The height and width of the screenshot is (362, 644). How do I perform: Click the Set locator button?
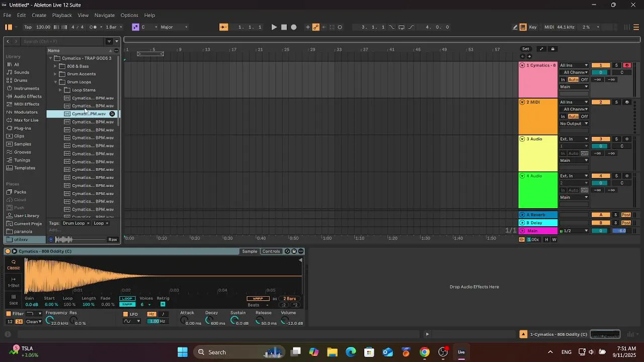click(x=526, y=49)
